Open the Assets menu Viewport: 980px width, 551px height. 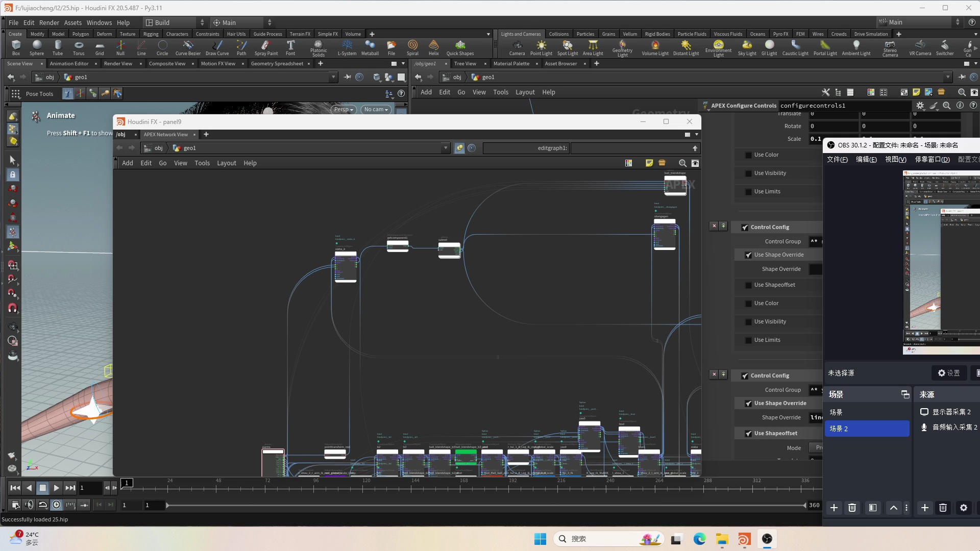click(x=73, y=22)
